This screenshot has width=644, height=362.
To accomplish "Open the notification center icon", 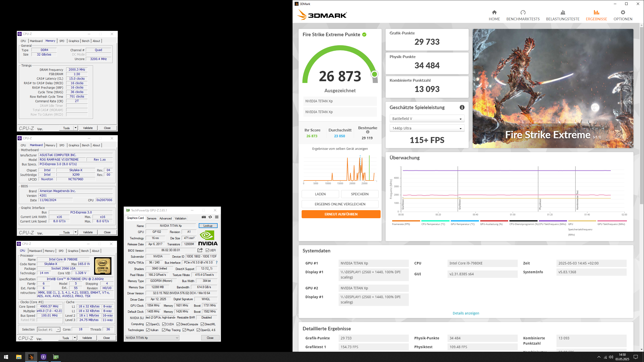I will 636,357.
